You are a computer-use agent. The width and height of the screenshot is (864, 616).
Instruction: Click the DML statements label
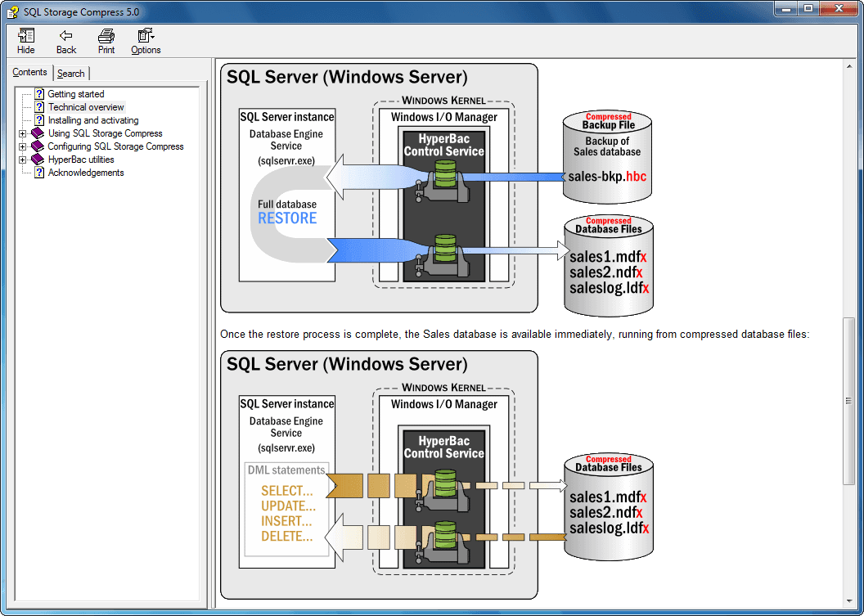(286, 470)
